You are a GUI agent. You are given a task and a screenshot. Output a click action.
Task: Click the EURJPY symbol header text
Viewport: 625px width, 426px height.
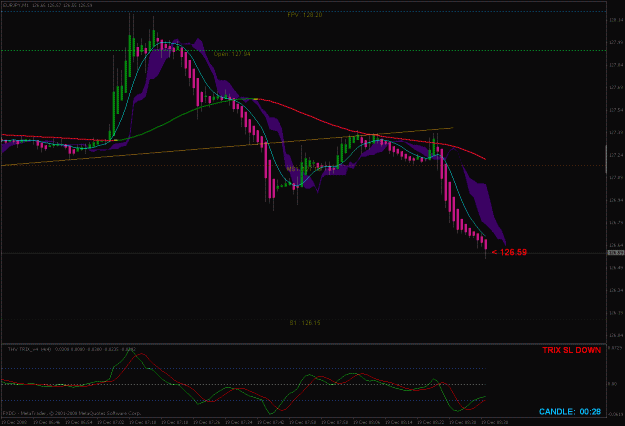[47, 5]
